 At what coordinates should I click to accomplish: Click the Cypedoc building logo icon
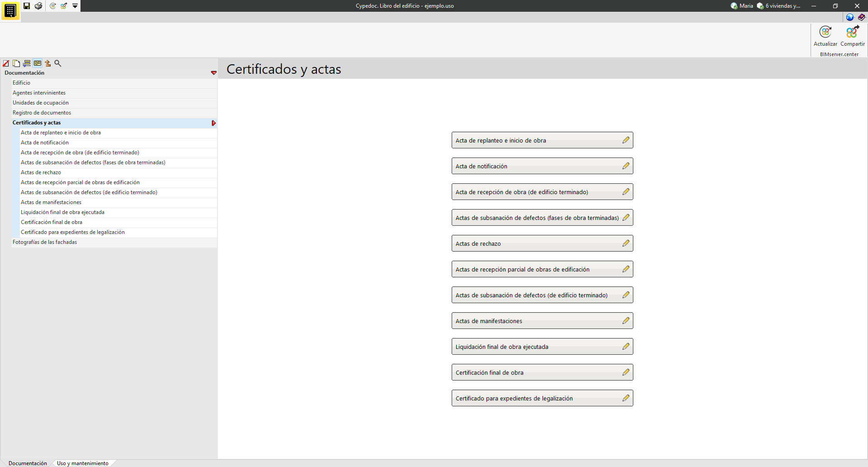click(10, 10)
